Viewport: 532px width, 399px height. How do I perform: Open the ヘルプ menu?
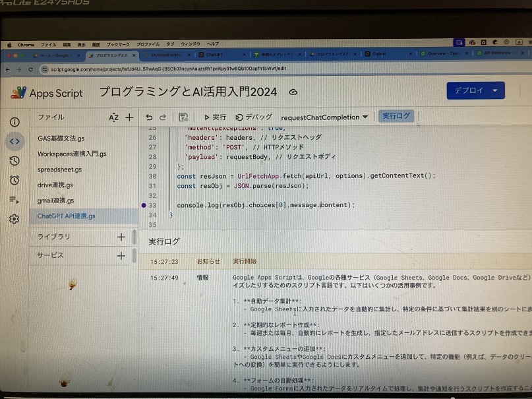point(213,44)
